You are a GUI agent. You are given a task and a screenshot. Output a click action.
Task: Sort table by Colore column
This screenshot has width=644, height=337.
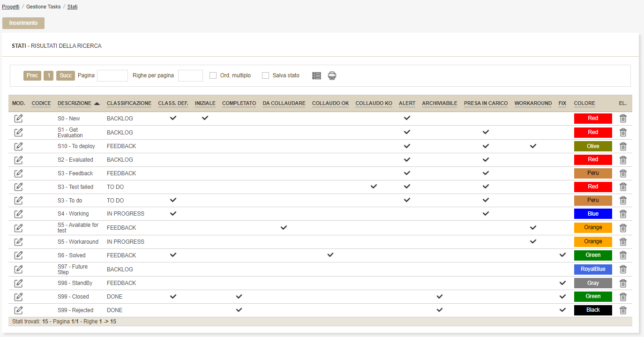[x=584, y=103]
